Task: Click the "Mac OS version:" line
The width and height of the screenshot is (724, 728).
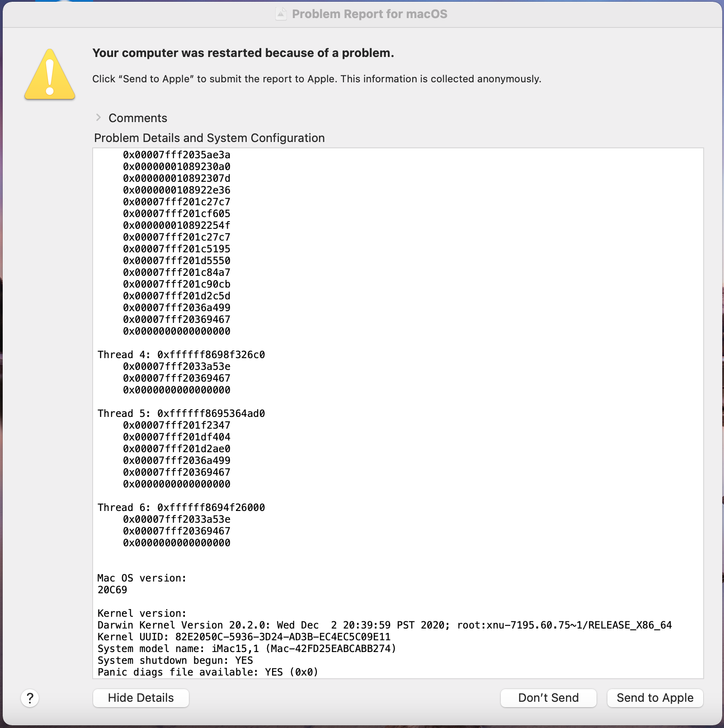Action: [142, 578]
